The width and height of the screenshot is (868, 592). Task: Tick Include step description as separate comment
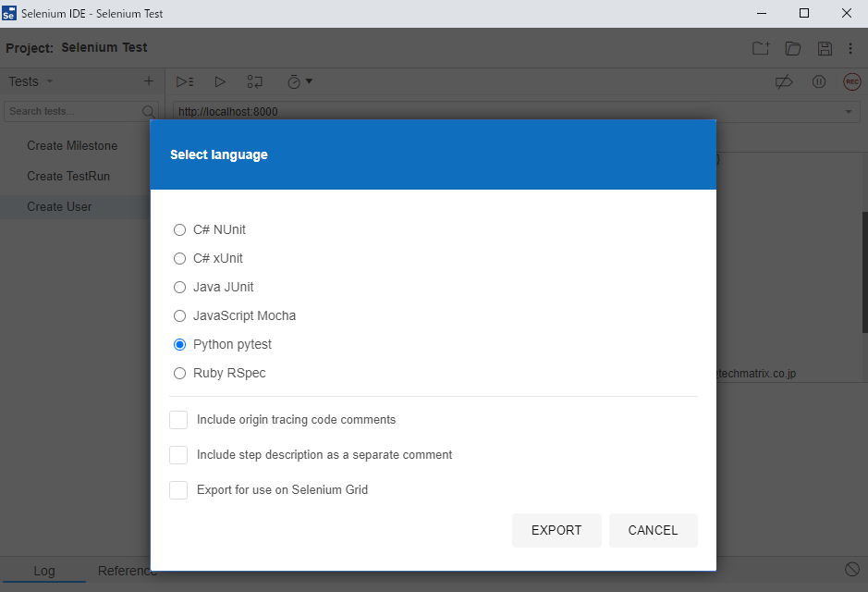pyautogui.click(x=178, y=455)
